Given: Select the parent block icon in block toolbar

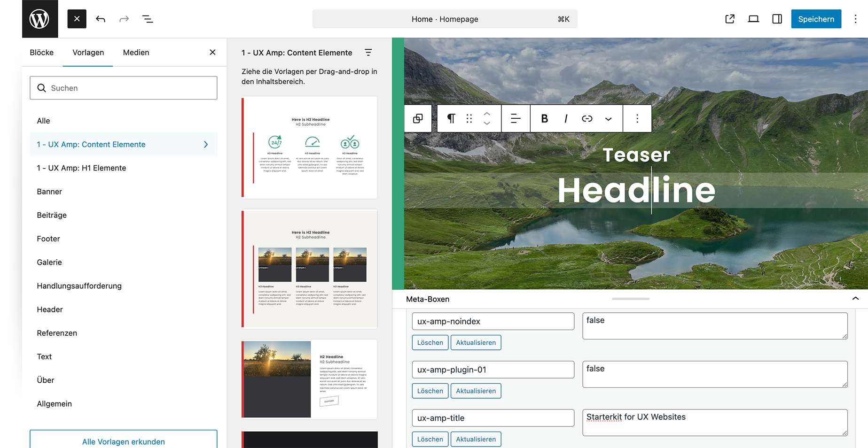Looking at the screenshot, I should [418, 118].
